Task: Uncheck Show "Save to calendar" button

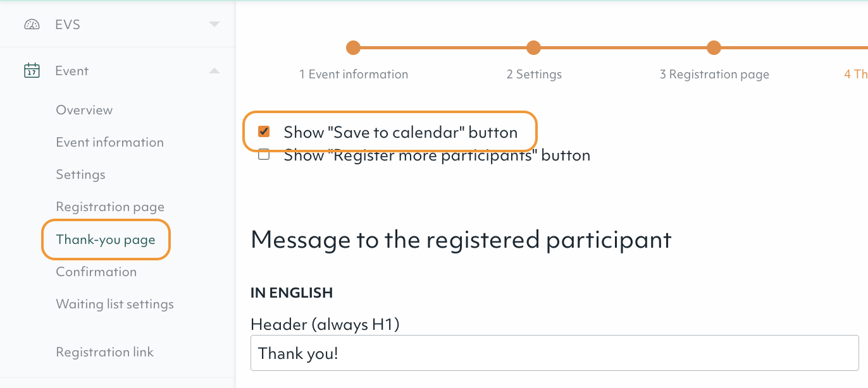Action: point(264,131)
